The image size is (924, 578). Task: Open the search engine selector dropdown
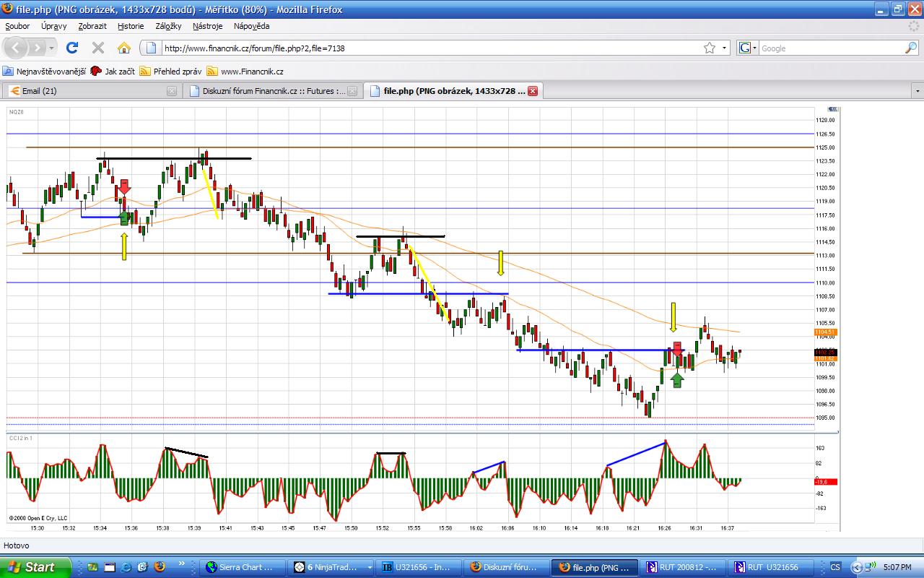(x=748, y=48)
